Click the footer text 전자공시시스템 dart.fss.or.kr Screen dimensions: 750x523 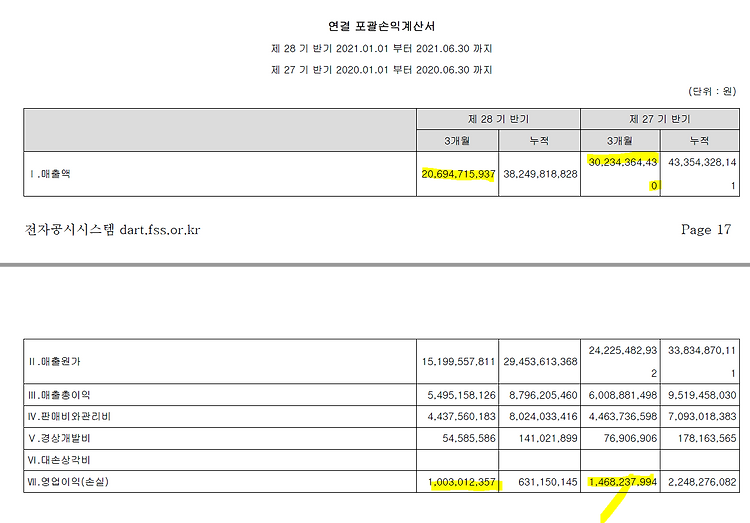point(112,230)
